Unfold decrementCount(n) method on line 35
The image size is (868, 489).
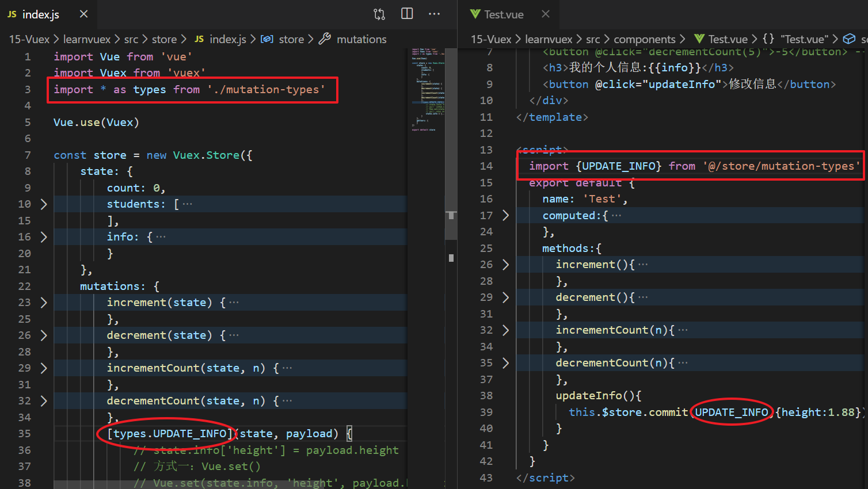506,363
